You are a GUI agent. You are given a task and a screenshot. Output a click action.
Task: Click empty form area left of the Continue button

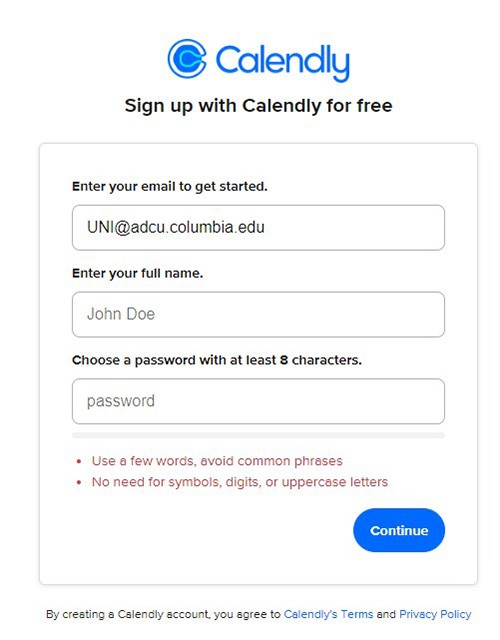coord(204,530)
